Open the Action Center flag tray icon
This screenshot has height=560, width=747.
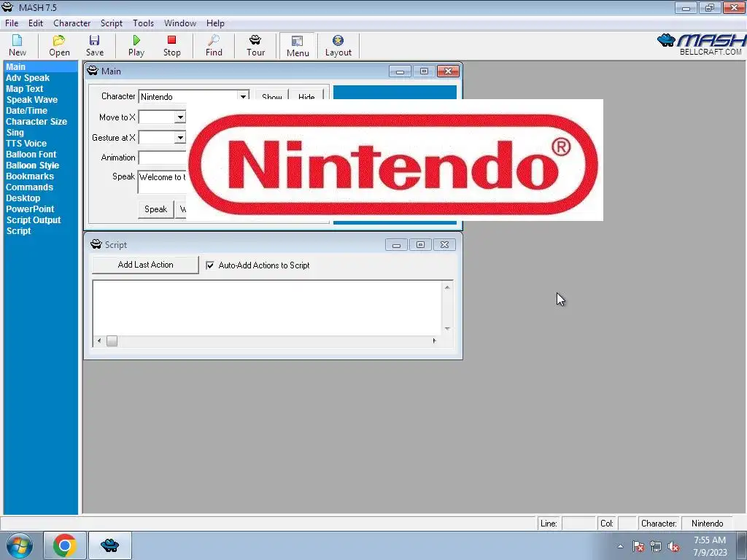tap(638, 546)
